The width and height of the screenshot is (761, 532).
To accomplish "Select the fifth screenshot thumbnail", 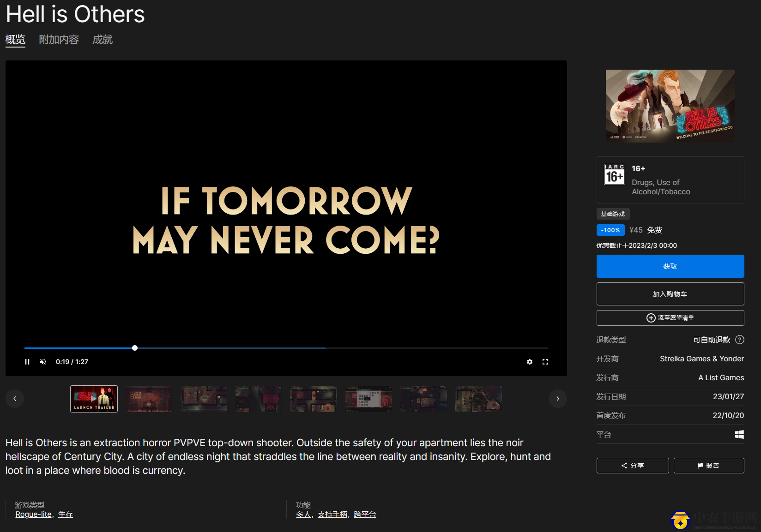I will [x=314, y=399].
